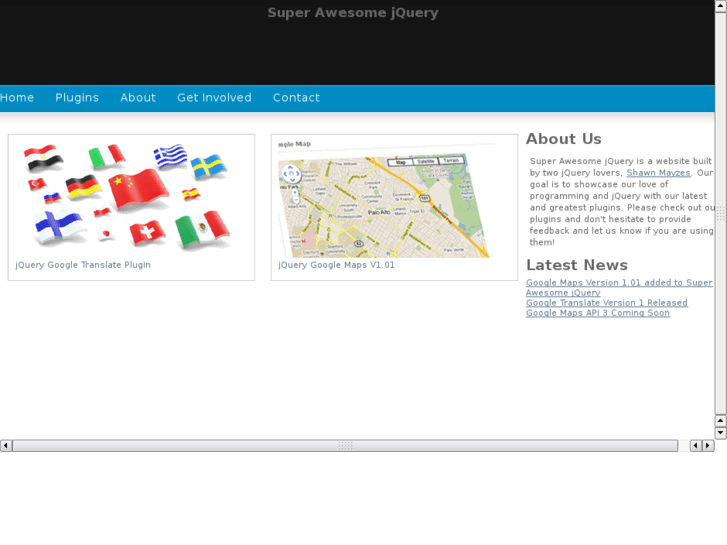This screenshot has width=727, height=545.
Task: Open the Plugins navigation menu
Action: point(77,98)
